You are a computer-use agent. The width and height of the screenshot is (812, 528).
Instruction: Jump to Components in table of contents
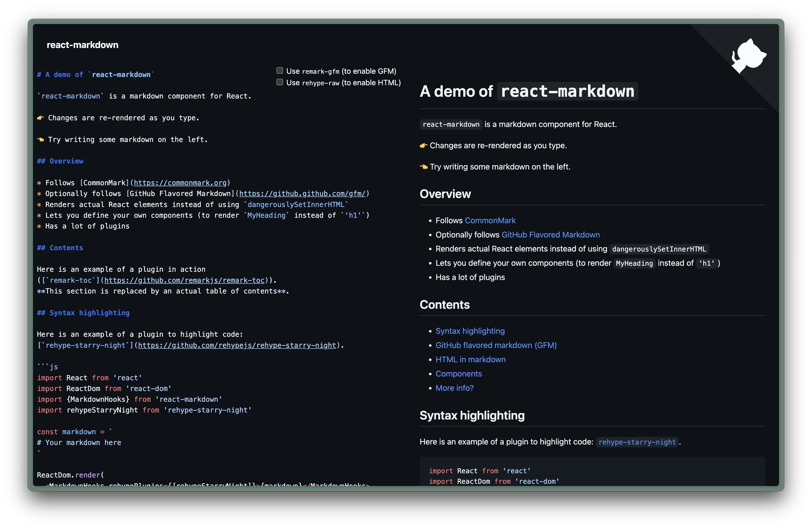(458, 374)
